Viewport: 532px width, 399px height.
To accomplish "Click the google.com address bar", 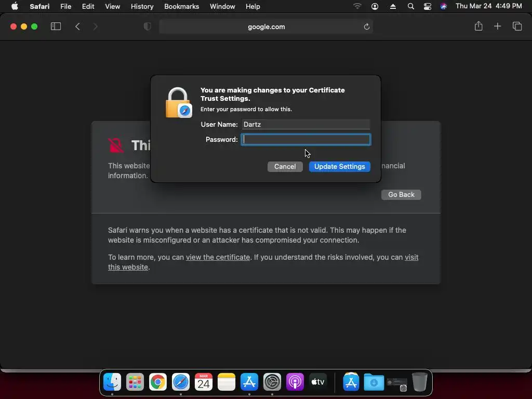I will tap(266, 26).
